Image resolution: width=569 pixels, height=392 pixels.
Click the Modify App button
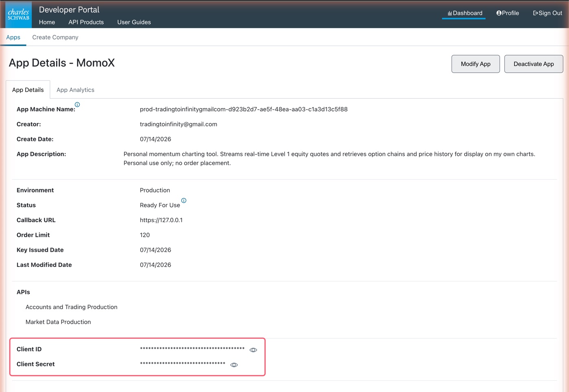476,64
